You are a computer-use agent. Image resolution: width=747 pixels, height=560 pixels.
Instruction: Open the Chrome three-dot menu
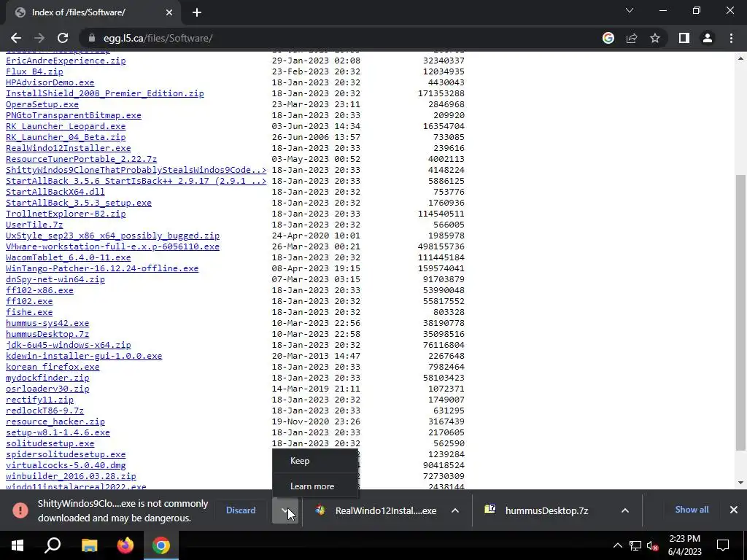point(731,38)
